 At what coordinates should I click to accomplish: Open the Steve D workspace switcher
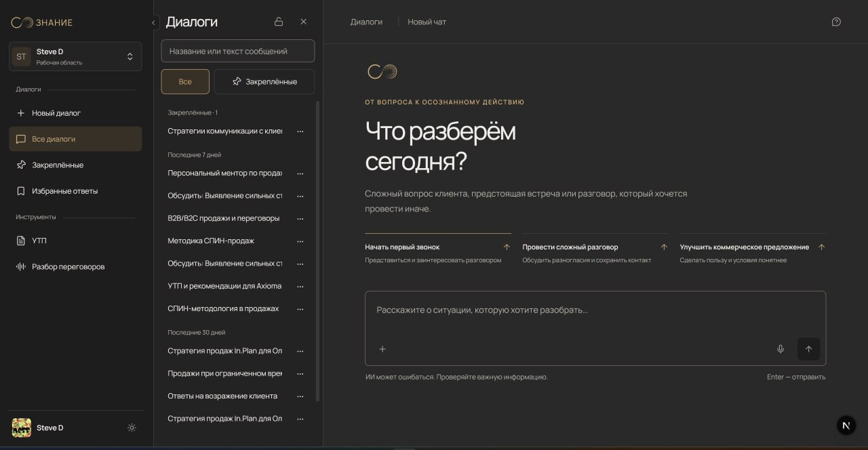(75, 56)
